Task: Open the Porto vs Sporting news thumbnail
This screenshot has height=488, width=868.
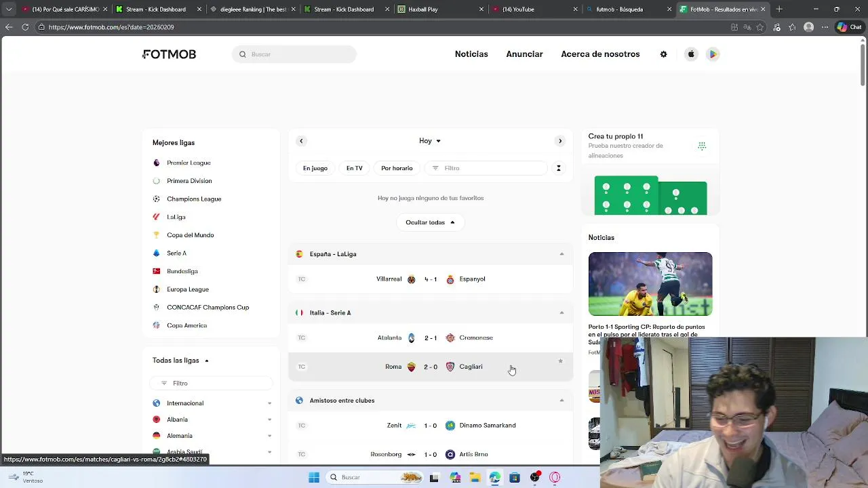Action: tap(650, 284)
